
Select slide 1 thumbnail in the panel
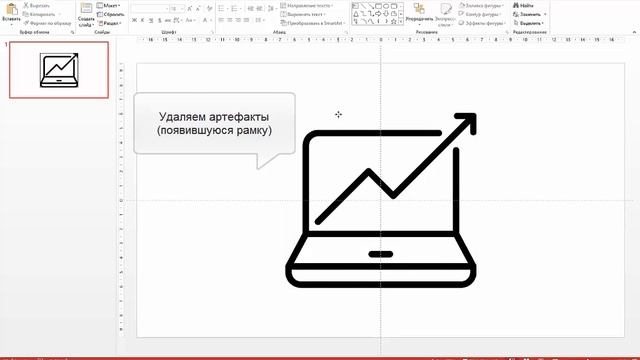pos(59,70)
